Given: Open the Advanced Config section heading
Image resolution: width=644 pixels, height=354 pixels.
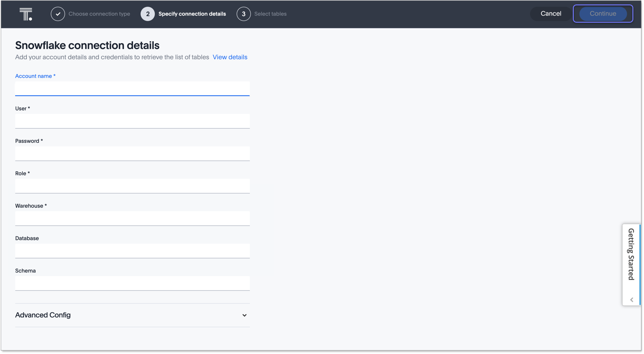Looking at the screenshot, I should click(43, 315).
